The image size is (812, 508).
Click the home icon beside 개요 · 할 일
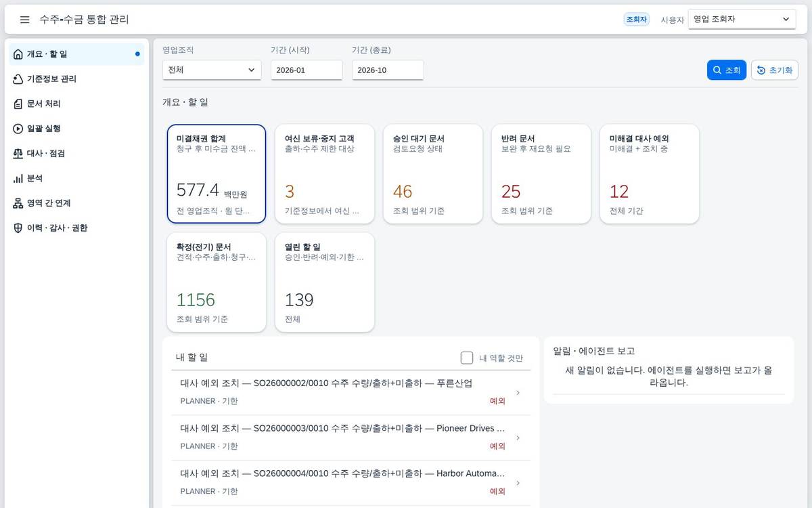point(18,54)
